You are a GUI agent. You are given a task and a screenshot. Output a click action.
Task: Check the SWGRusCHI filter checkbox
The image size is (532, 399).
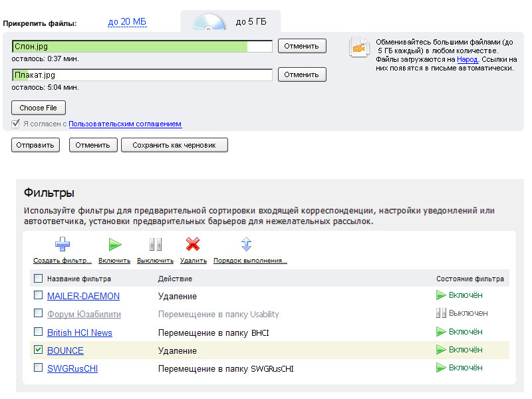click(x=38, y=368)
